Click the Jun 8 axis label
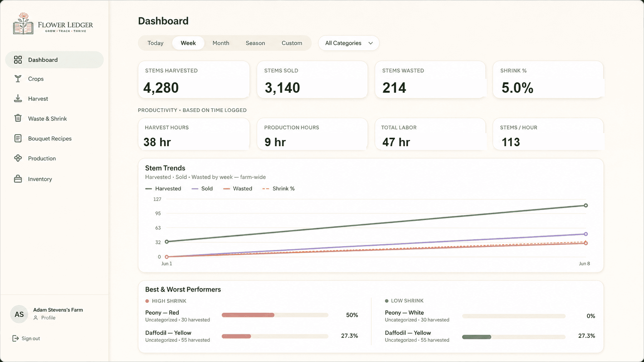Viewport: 644px width, 362px height. tap(585, 264)
